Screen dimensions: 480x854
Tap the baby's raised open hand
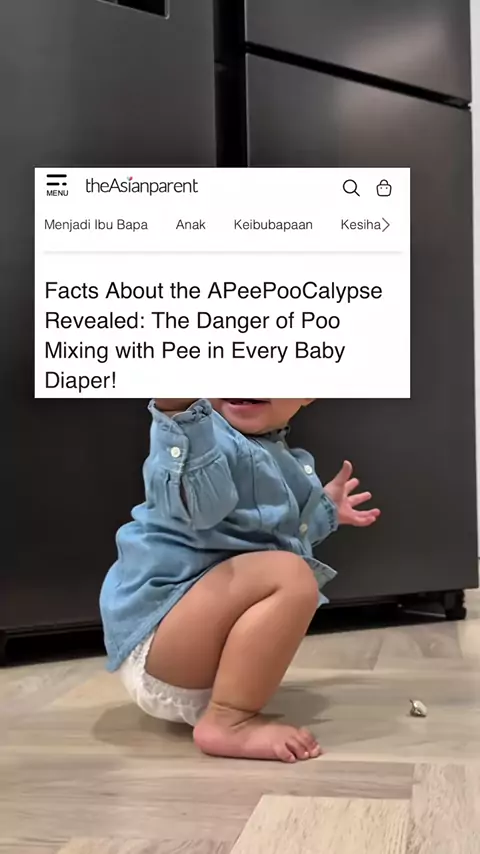coord(350,494)
